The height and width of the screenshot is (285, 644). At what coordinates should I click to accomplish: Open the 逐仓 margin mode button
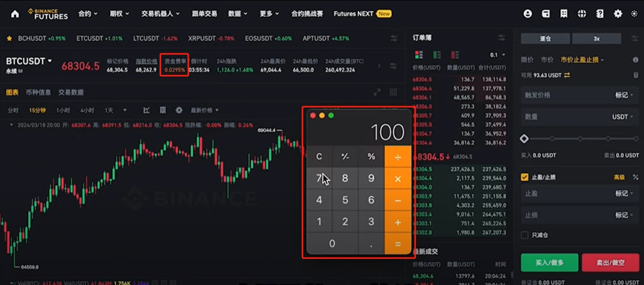545,39
